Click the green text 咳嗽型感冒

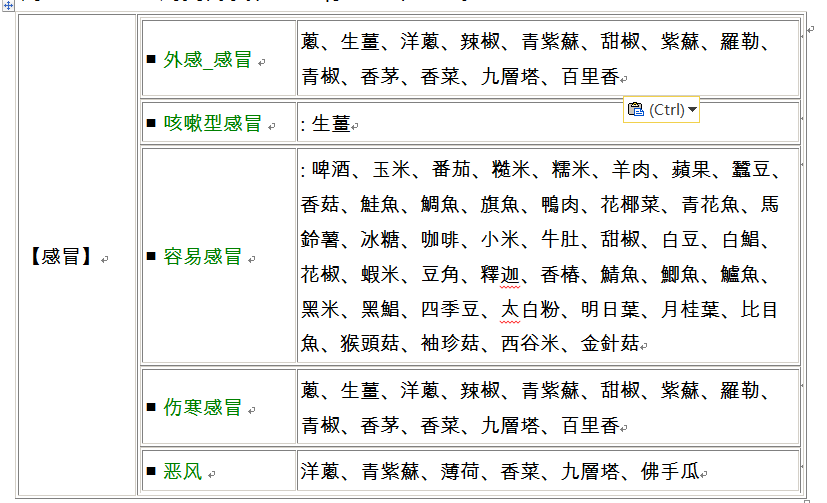[213, 123]
